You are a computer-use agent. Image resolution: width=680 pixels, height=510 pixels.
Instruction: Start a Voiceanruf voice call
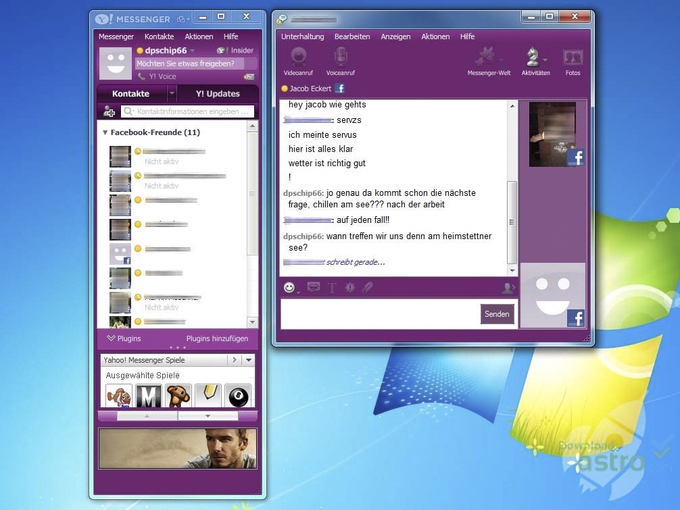(341, 59)
